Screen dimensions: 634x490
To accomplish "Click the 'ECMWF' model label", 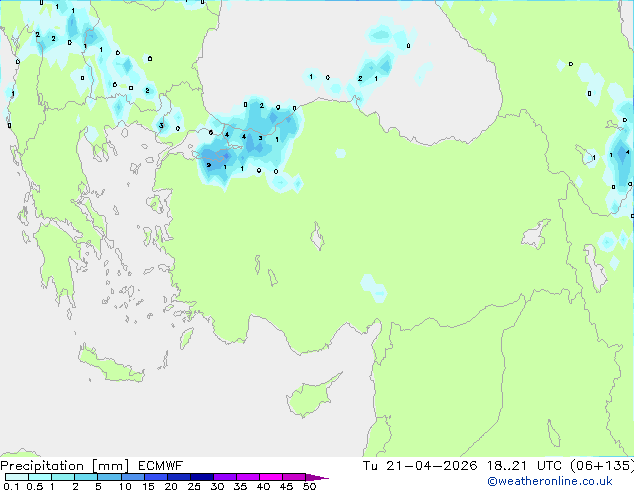I will [161, 466].
